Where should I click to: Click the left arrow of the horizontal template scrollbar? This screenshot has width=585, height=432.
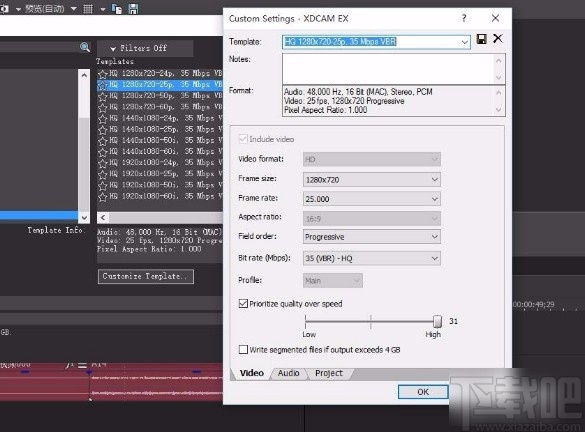point(103,217)
